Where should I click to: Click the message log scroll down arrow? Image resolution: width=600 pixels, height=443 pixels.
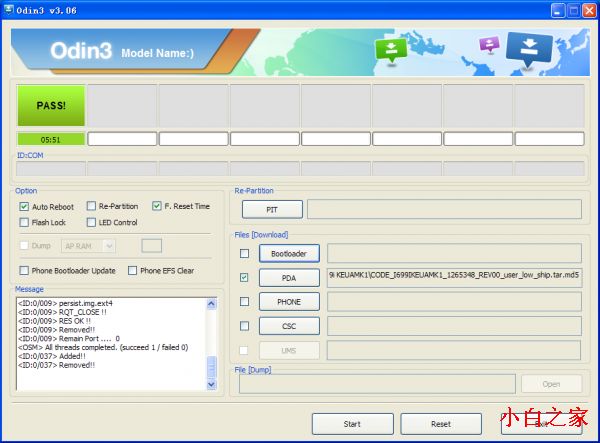211,384
